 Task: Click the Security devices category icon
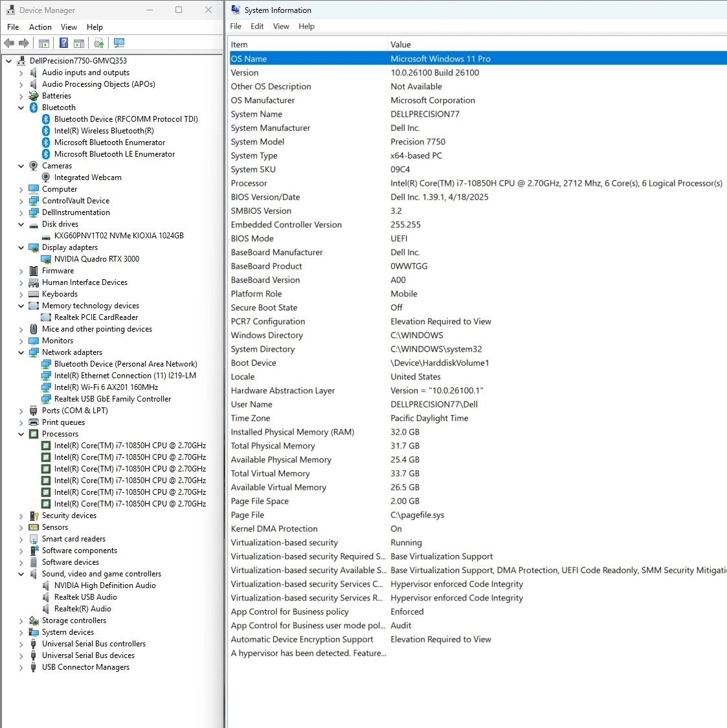pos(34,516)
